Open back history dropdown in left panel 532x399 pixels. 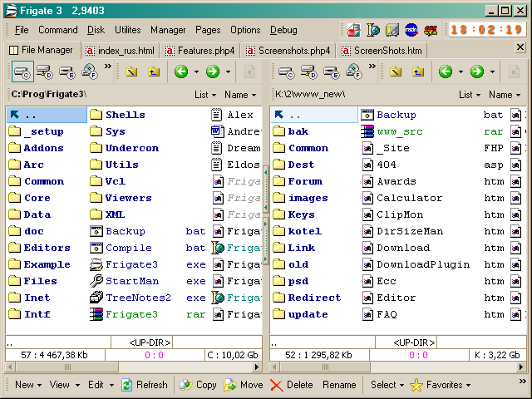pyautogui.click(x=196, y=71)
